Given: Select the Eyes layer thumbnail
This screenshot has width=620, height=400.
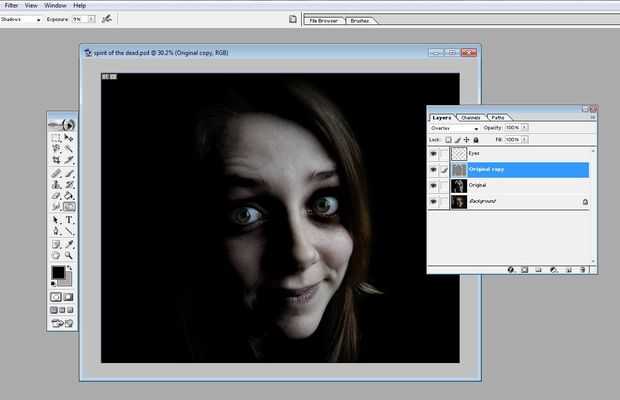Looking at the screenshot, I should pos(459,154).
